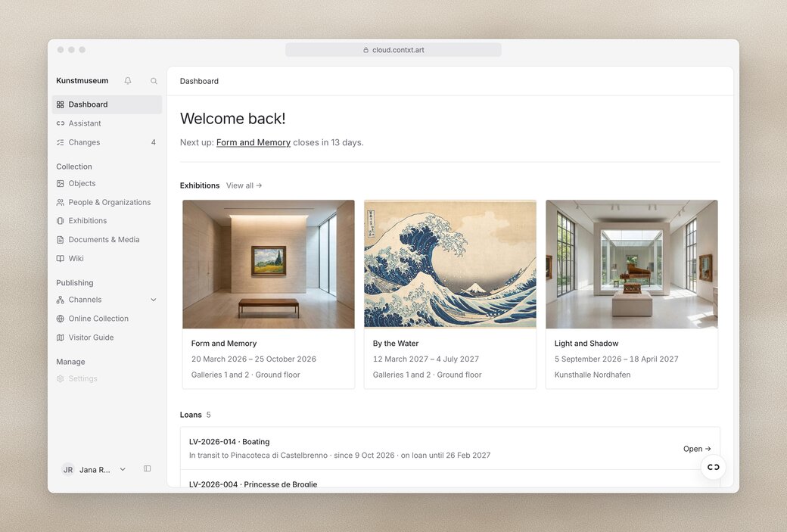Open Visitor Guide in Publishing

tap(107, 338)
